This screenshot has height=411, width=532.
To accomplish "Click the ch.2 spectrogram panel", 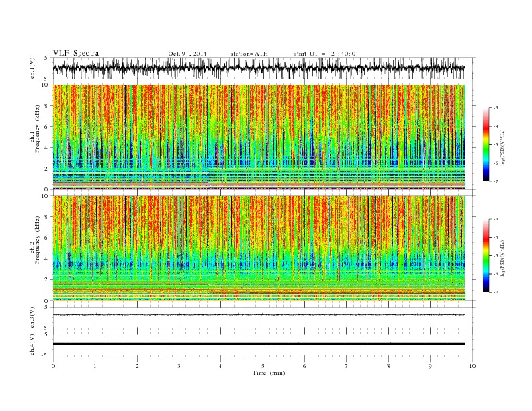I will pos(259,248).
